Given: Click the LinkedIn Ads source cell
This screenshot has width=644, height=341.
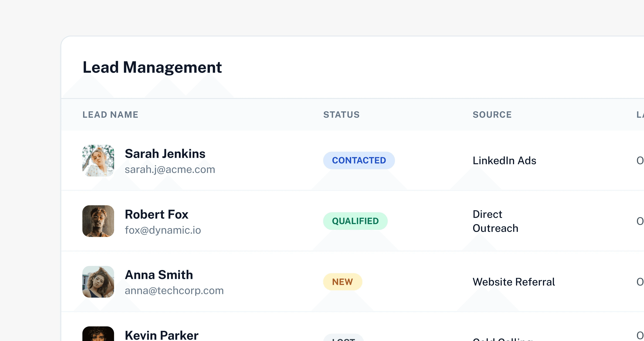Looking at the screenshot, I should tap(504, 160).
